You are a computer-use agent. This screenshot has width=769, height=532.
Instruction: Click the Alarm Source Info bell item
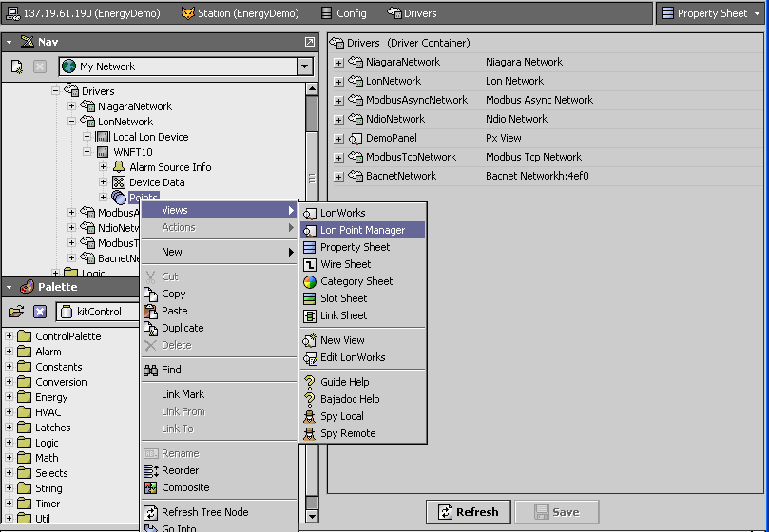[x=169, y=167]
